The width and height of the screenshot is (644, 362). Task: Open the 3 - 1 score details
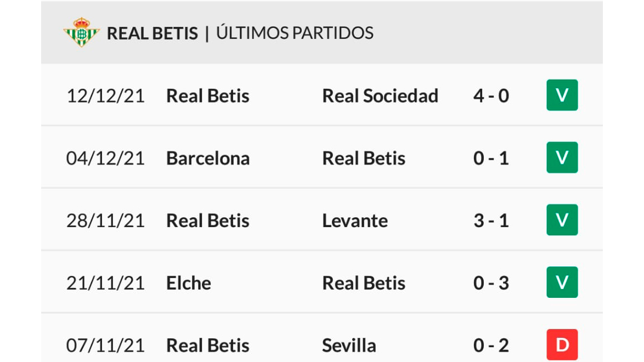click(x=491, y=220)
